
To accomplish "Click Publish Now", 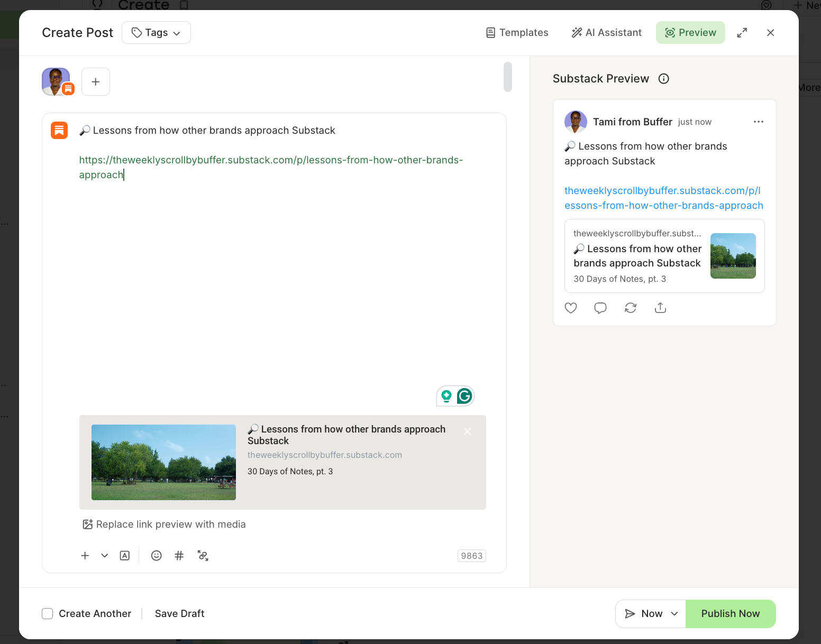I will 731,614.
